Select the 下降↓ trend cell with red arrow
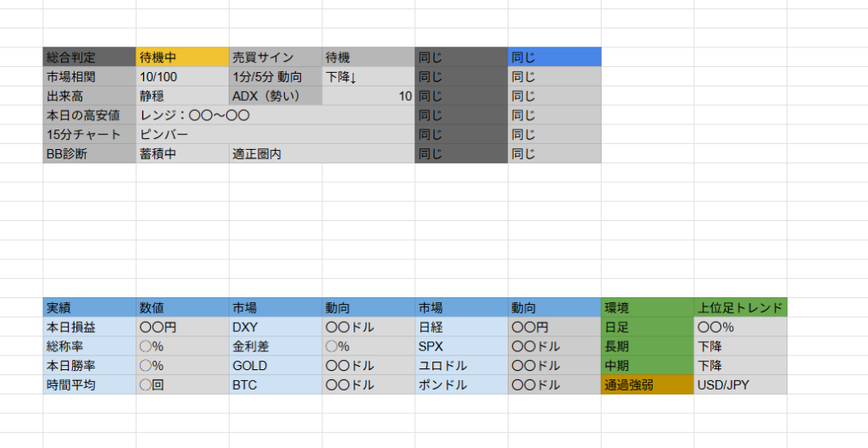The height and width of the screenshot is (448, 868). 368,77
